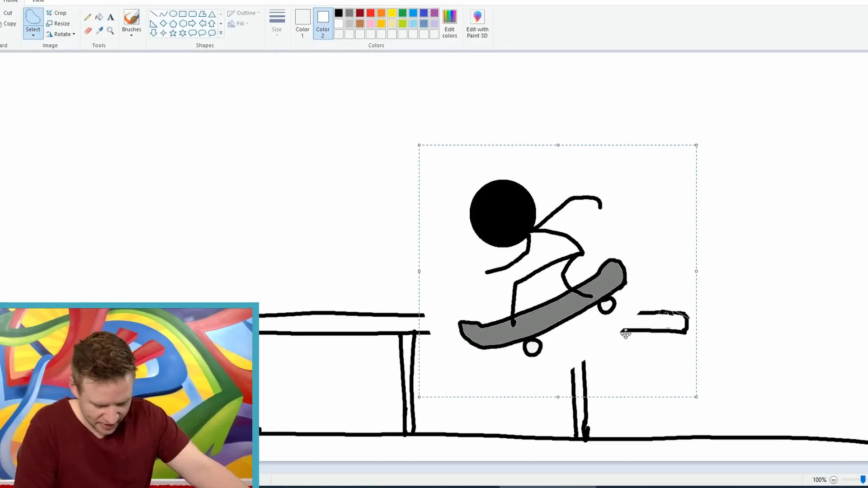The image size is (868, 488).
Task: Choose the Diamond shape
Action: [x=163, y=23]
